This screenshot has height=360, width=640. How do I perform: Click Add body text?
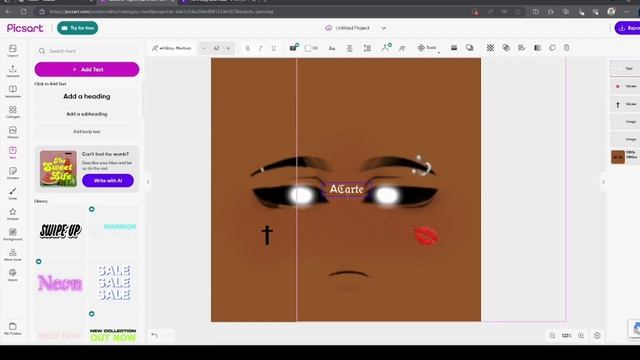click(87, 131)
